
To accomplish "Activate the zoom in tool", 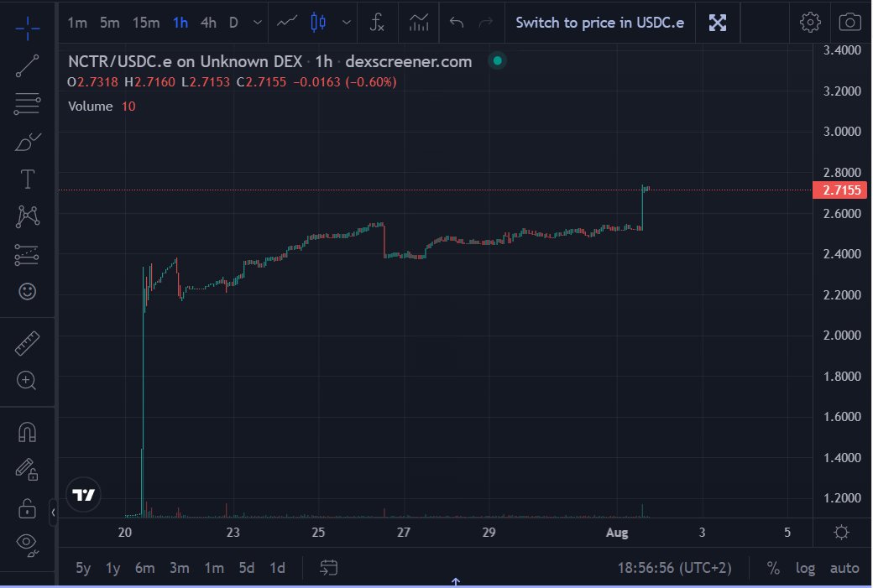I will point(26,381).
